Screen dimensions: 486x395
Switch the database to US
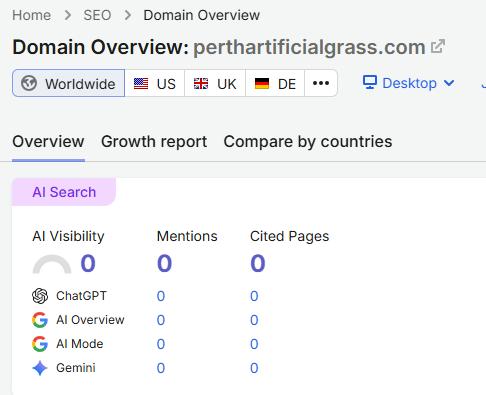(x=155, y=83)
